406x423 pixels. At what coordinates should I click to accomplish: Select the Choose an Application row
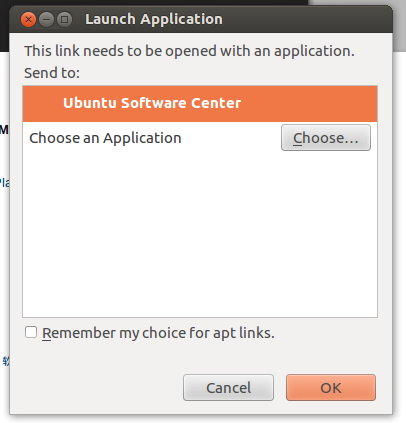(x=200, y=138)
